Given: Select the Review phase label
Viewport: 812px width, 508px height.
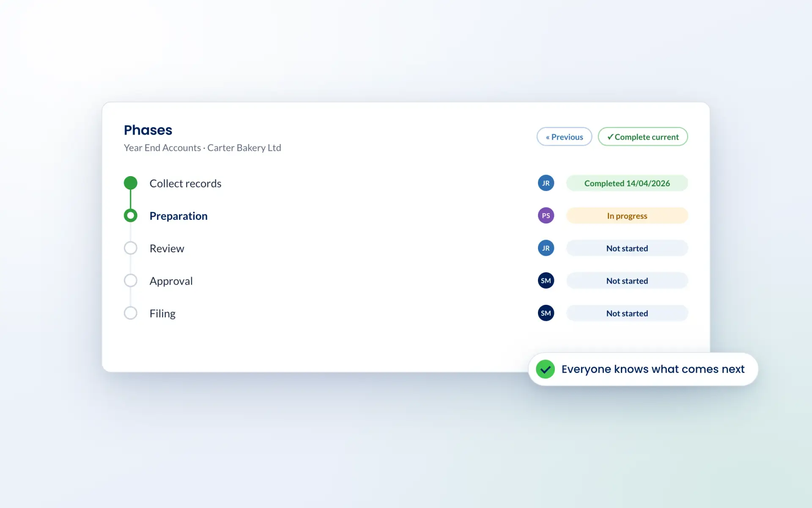Looking at the screenshot, I should tap(167, 248).
